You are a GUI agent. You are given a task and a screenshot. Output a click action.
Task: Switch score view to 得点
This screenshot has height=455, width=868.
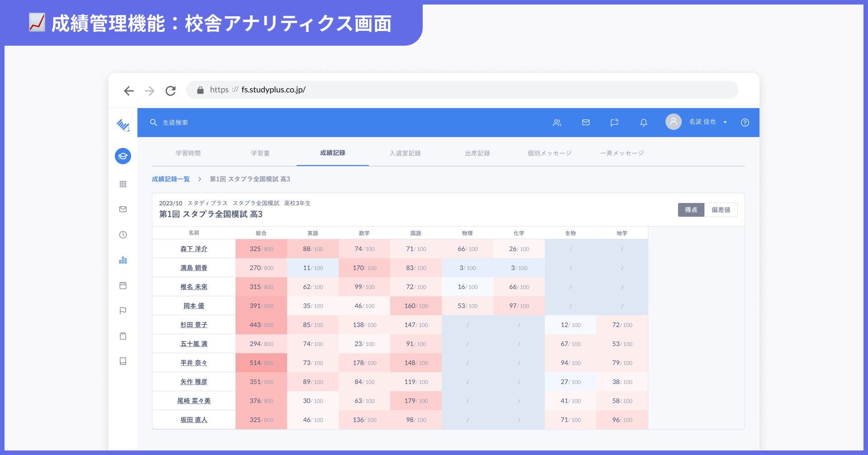click(691, 210)
